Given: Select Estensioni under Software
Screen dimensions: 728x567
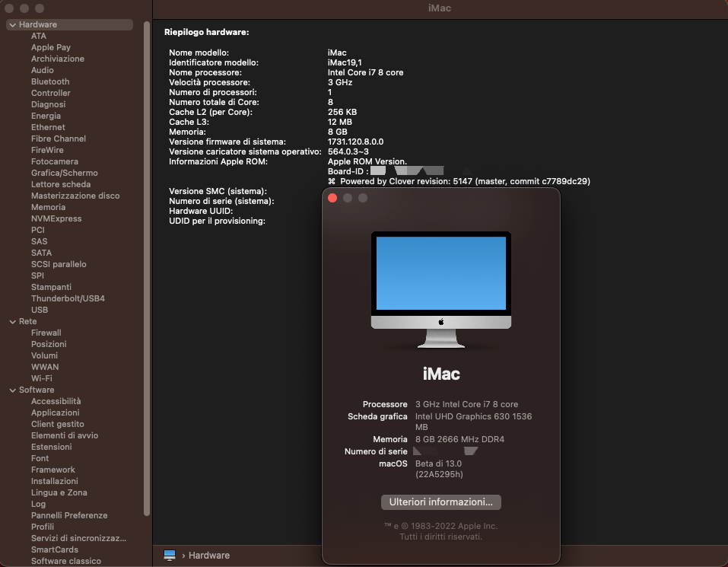Looking at the screenshot, I should click(x=52, y=448).
